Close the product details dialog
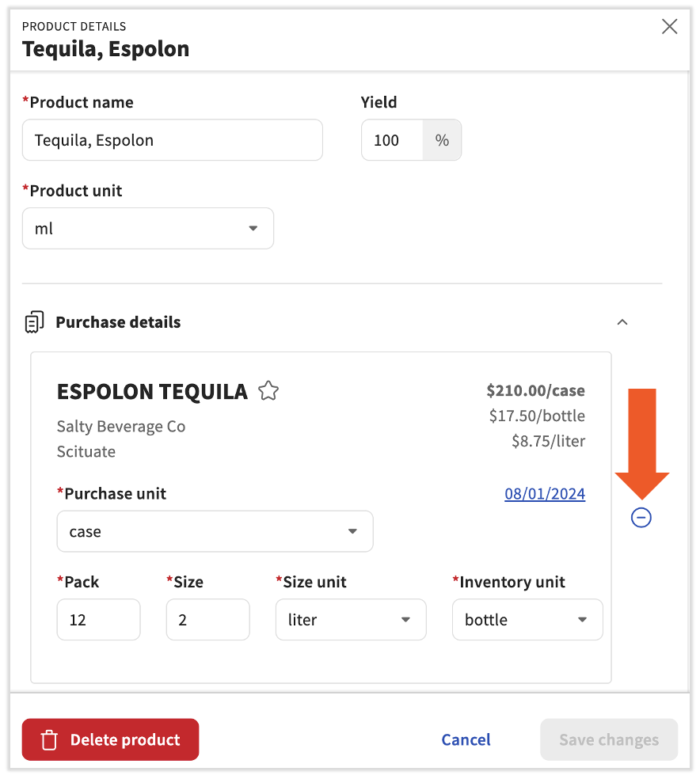700x779 pixels. tap(669, 27)
